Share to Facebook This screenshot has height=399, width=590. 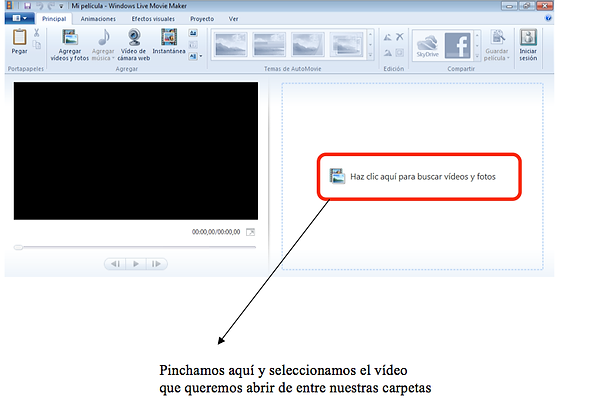pyautogui.click(x=458, y=45)
